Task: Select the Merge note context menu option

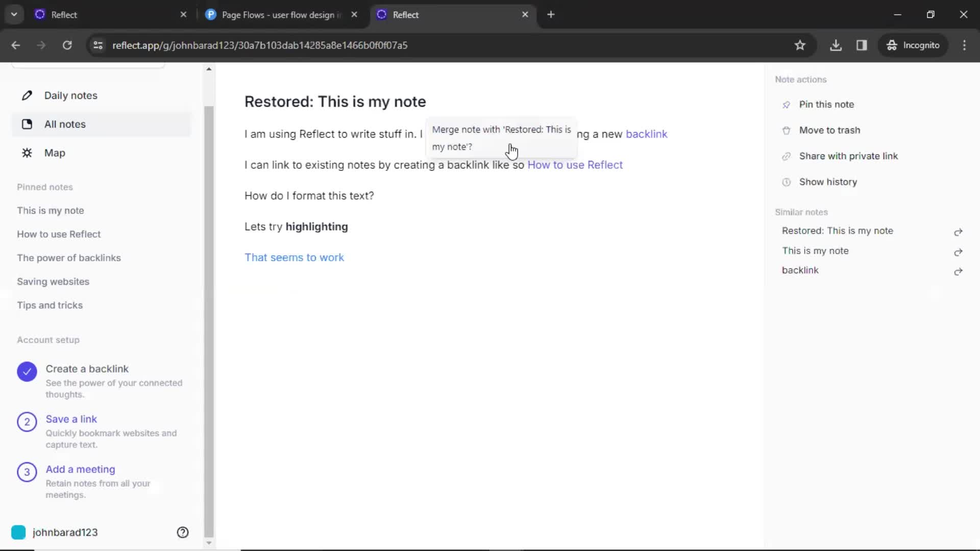Action: [501, 138]
